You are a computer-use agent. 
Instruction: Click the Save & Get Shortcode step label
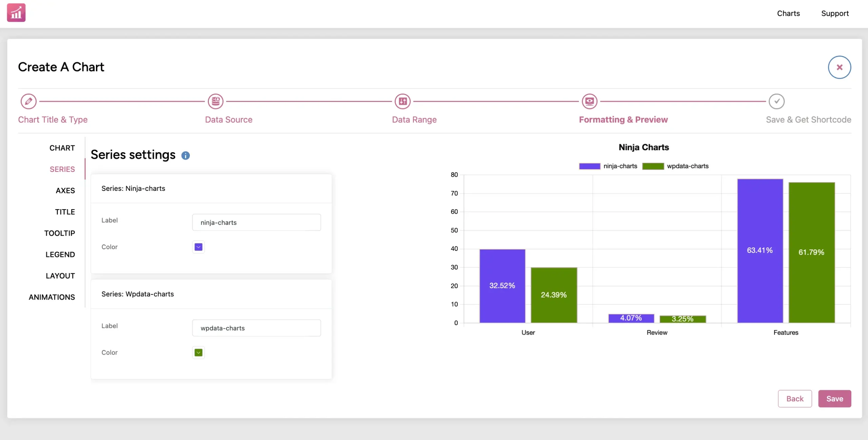click(809, 120)
